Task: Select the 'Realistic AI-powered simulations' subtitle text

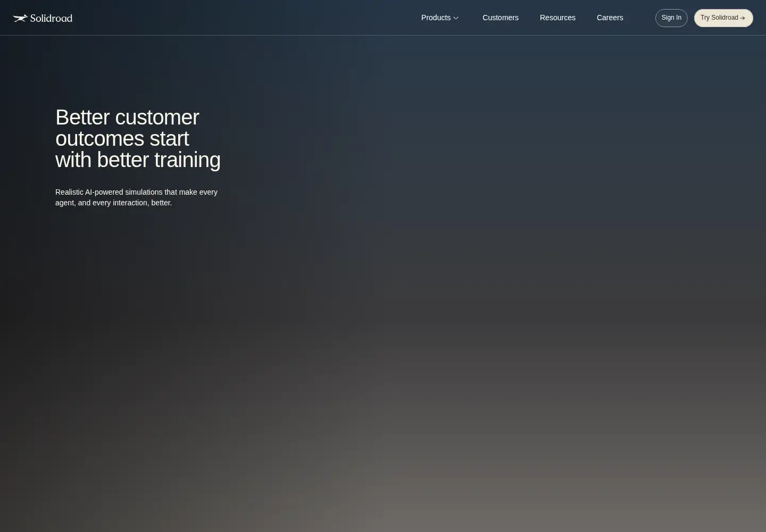Action: [136, 197]
